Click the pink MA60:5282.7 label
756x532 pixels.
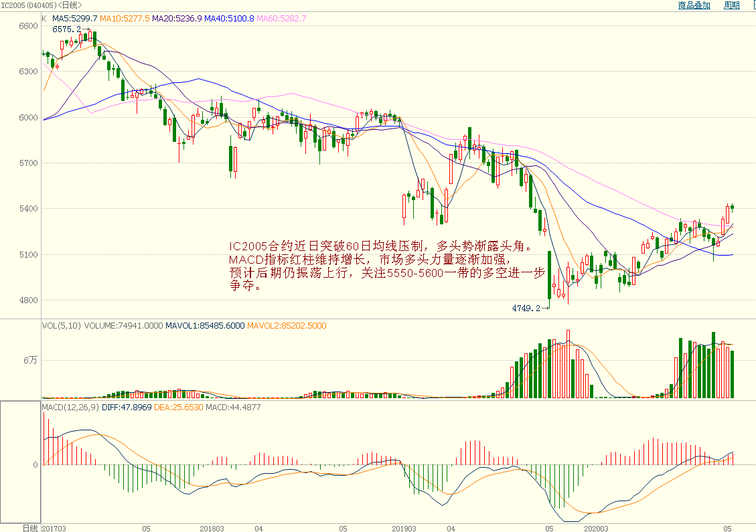coord(281,19)
